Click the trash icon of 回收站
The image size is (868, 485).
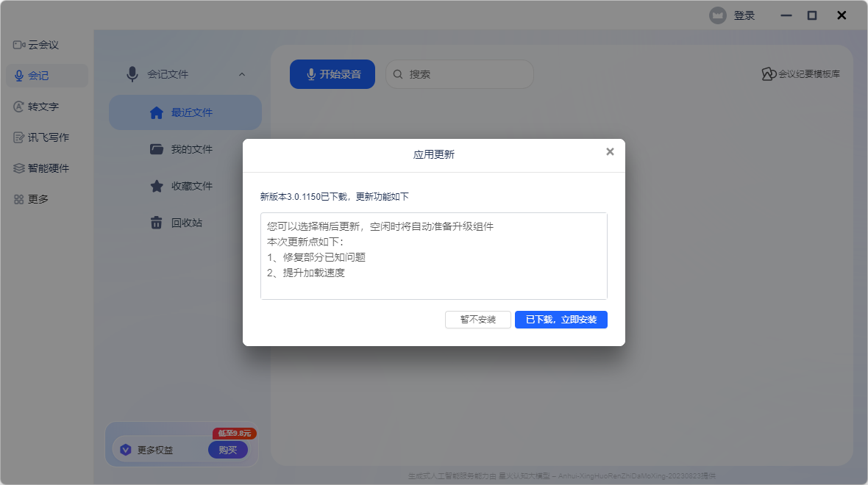tap(157, 223)
